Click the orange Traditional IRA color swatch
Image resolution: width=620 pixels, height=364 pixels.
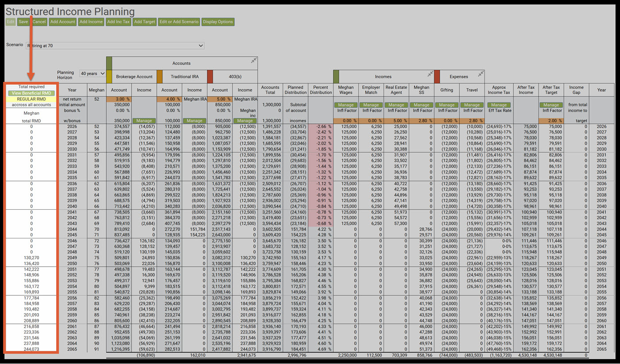tap(159, 76)
